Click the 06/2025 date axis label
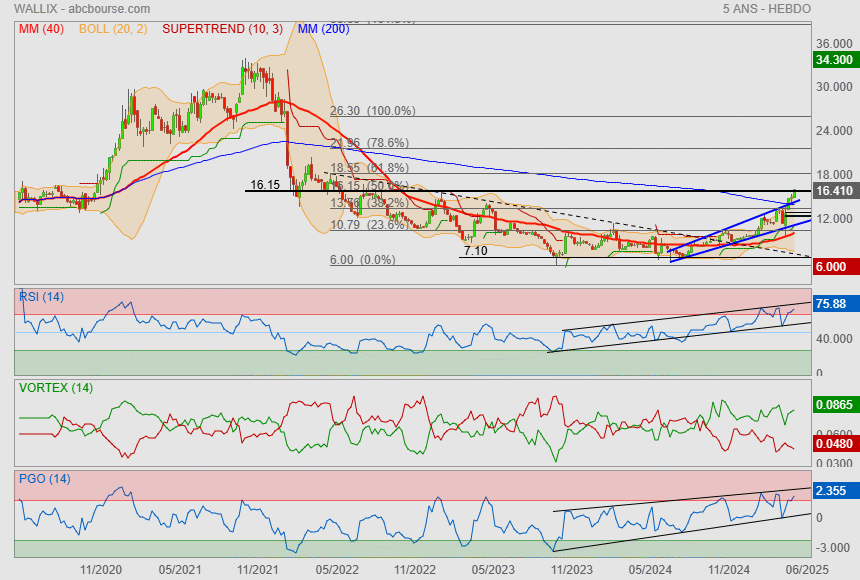The image size is (860, 580). coord(807,570)
